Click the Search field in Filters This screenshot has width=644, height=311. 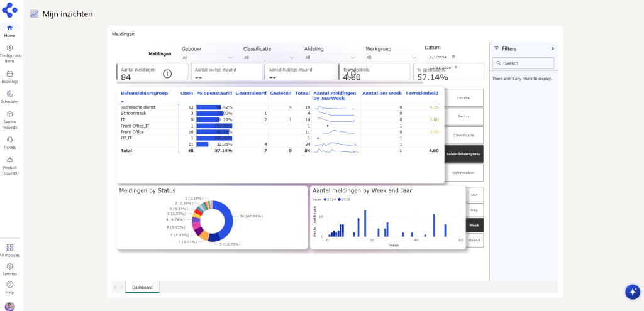(523, 63)
